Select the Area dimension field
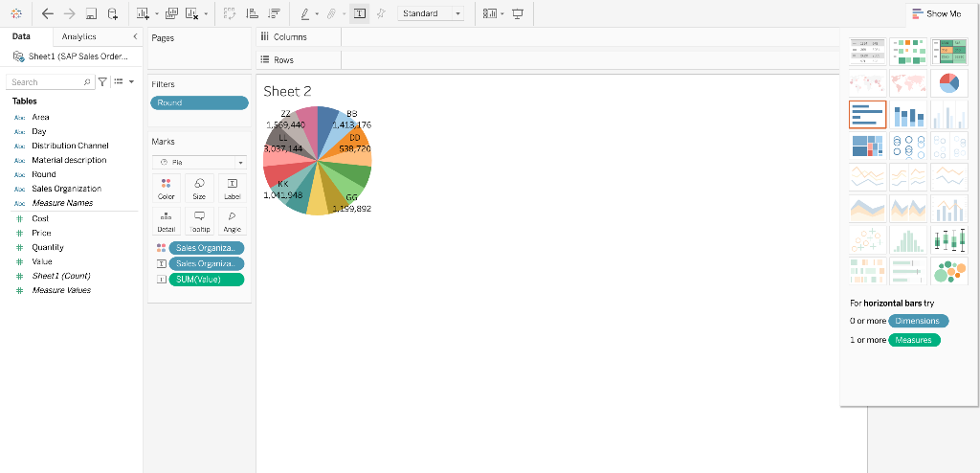Viewport: 980px width, 473px height. pos(40,117)
